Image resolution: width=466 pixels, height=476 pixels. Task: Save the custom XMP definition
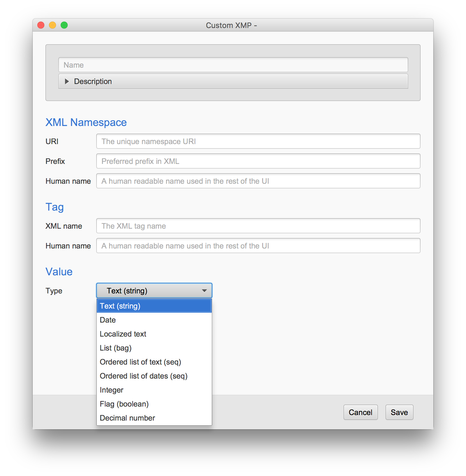(399, 412)
